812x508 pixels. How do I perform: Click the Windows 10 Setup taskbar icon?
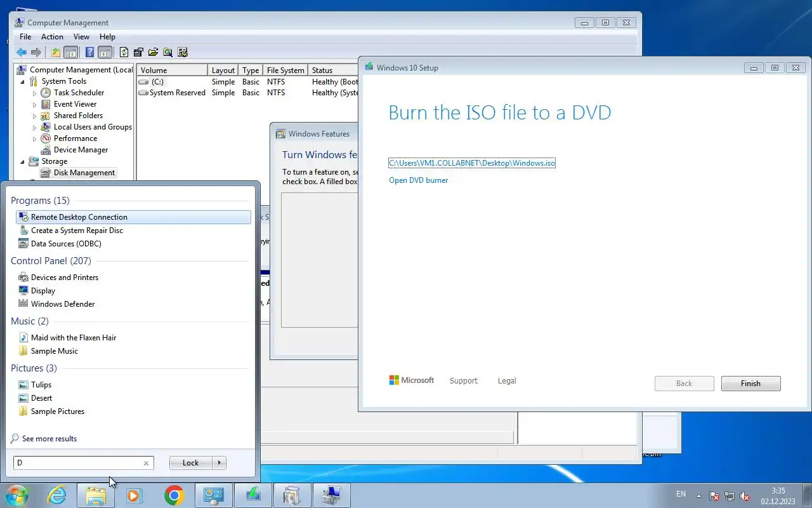tap(252, 495)
